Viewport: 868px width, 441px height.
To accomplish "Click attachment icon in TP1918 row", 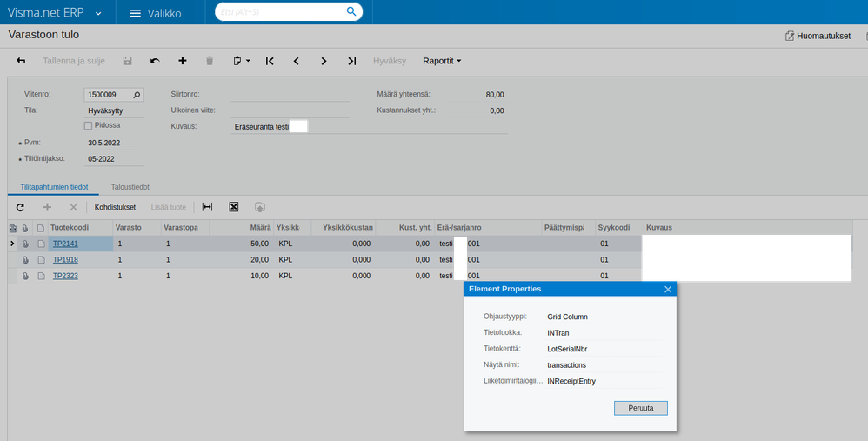I will 25,259.
